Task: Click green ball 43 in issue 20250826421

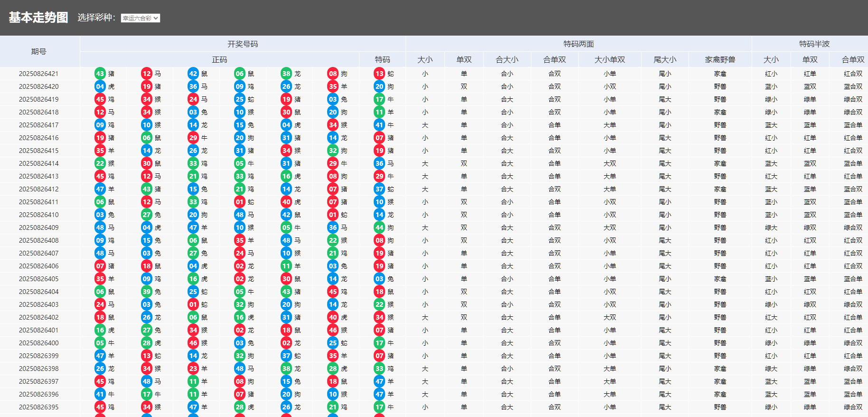Action: click(100, 74)
